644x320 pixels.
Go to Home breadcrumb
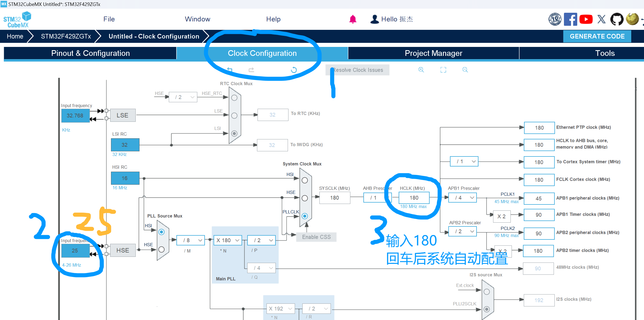click(x=15, y=36)
